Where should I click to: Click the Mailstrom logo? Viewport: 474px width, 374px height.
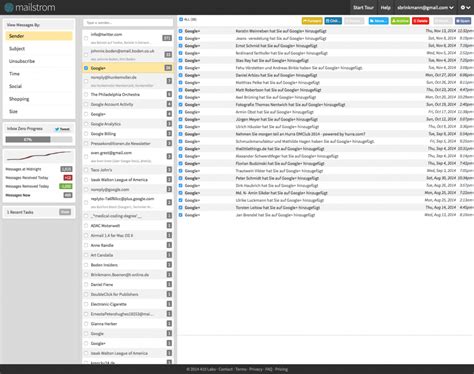30,7
